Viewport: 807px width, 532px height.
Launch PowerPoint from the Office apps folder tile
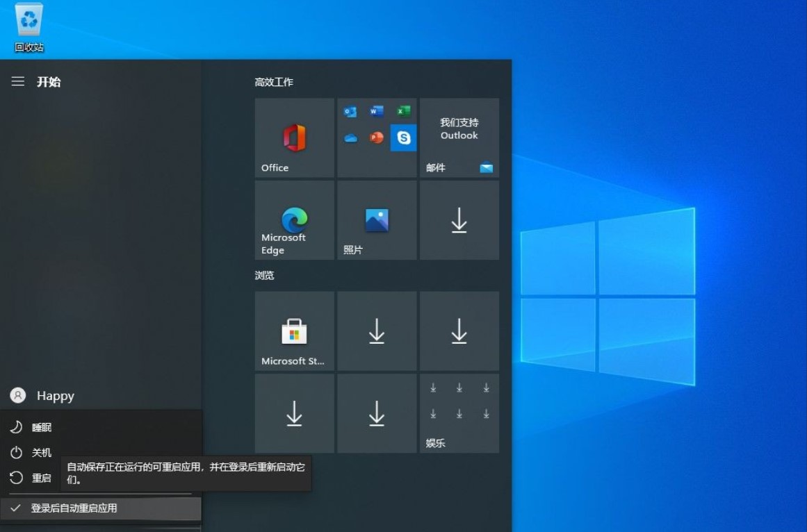pyautogui.click(x=377, y=138)
